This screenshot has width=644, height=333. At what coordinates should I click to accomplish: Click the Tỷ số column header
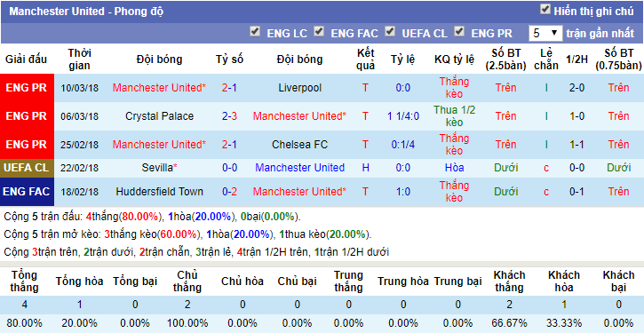pos(229,59)
